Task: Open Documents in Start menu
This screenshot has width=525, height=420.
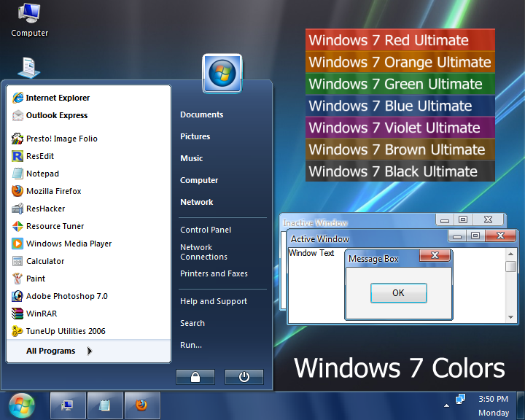Action: click(201, 114)
